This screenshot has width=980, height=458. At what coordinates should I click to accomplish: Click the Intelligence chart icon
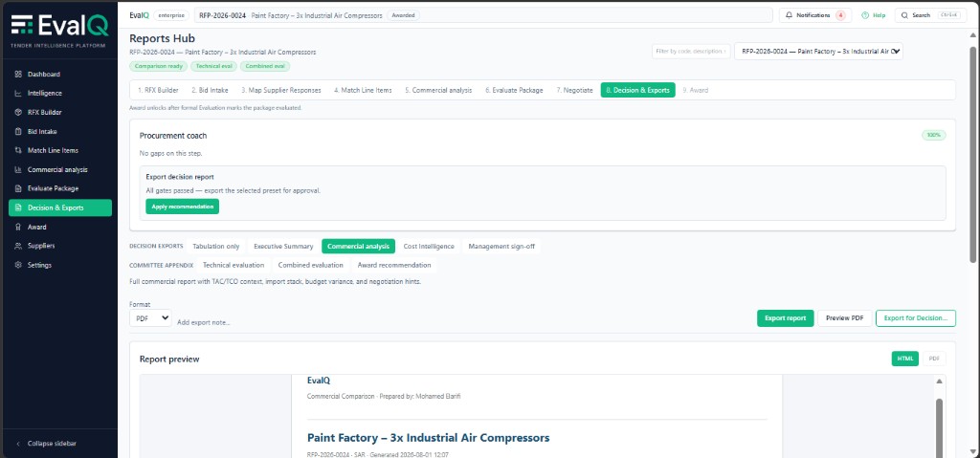point(18,93)
